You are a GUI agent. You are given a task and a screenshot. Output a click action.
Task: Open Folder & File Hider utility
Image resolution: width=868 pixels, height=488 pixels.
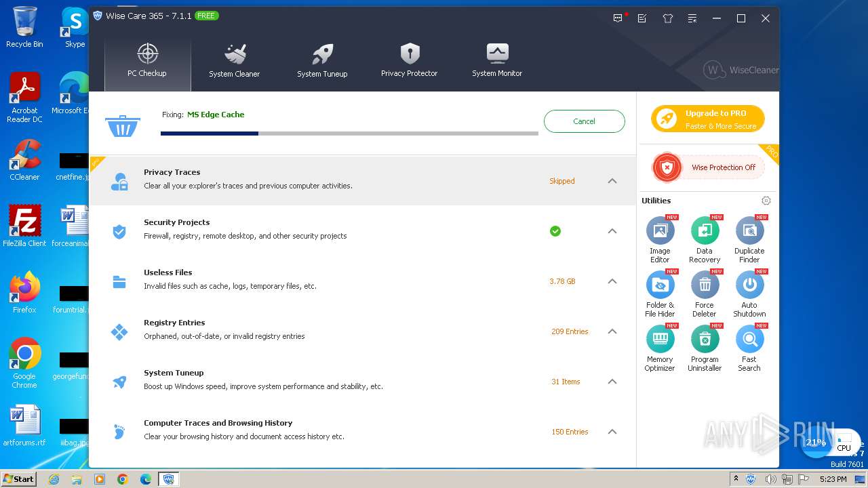660,293
